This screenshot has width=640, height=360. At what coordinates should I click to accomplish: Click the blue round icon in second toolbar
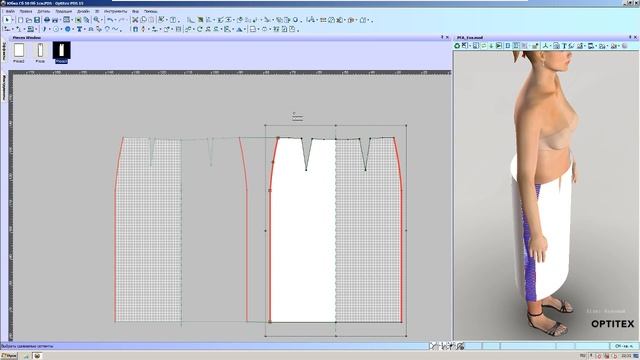pos(68,29)
